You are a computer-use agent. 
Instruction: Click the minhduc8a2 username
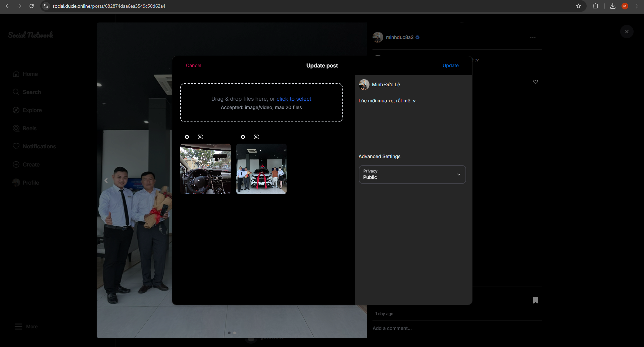pos(400,37)
